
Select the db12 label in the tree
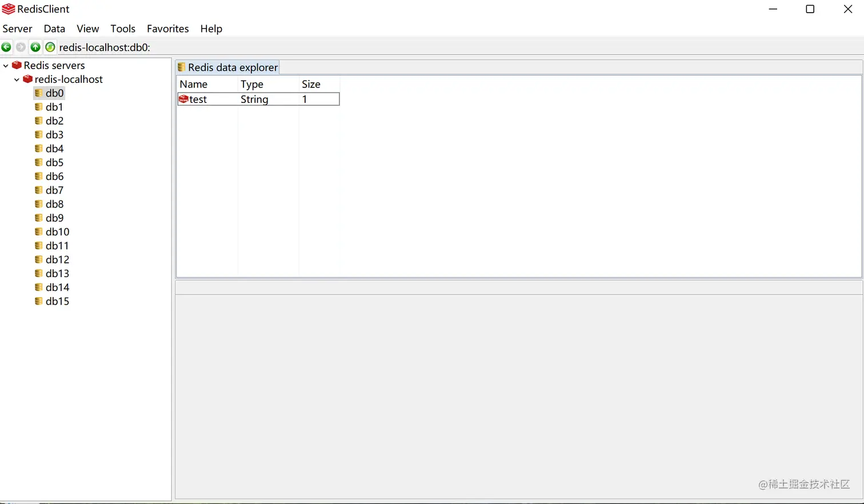click(x=57, y=259)
